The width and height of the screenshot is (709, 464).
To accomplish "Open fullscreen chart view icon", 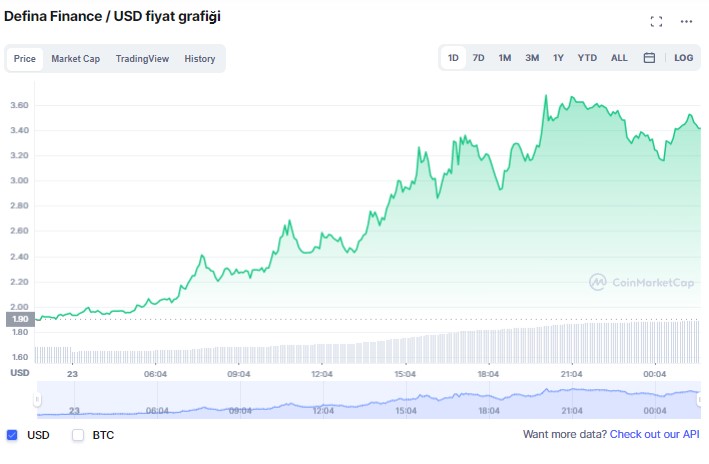I will pos(656,21).
